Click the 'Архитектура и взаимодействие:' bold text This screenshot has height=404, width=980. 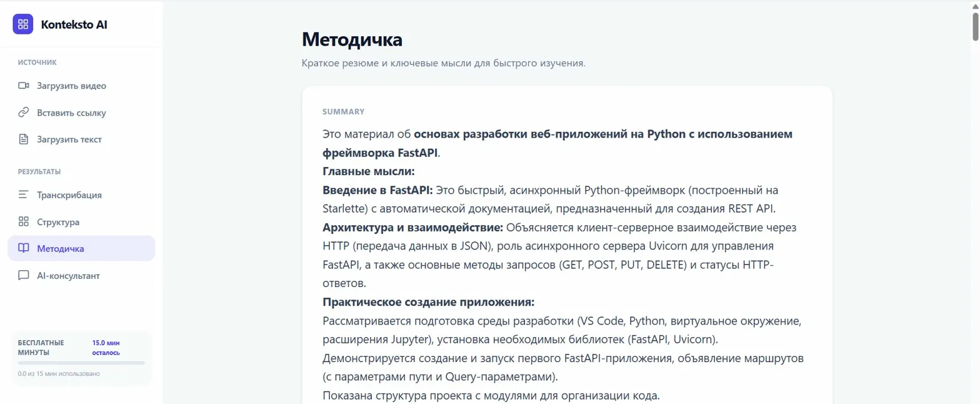[413, 228]
